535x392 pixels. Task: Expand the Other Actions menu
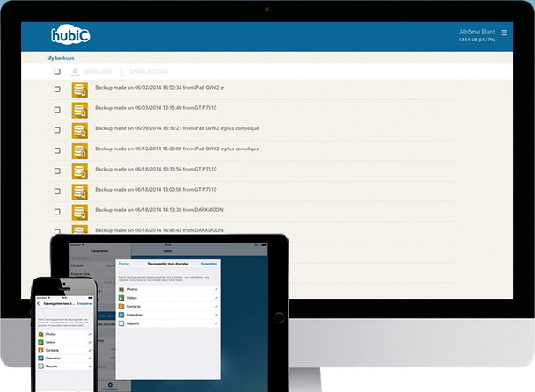click(121, 71)
